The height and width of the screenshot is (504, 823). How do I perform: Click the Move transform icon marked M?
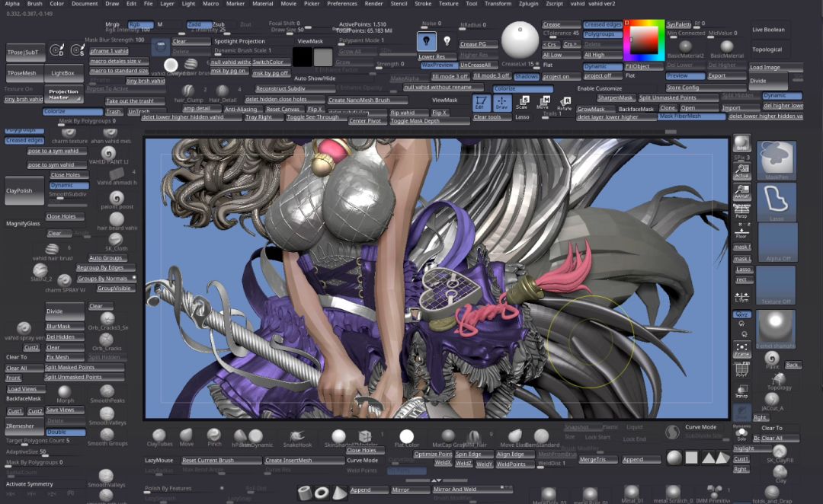pyautogui.click(x=543, y=102)
